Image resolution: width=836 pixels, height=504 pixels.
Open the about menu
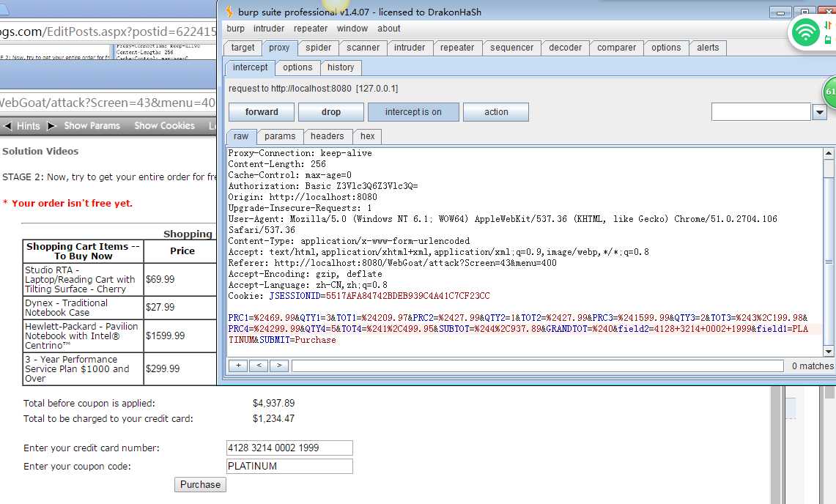coord(388,29)
